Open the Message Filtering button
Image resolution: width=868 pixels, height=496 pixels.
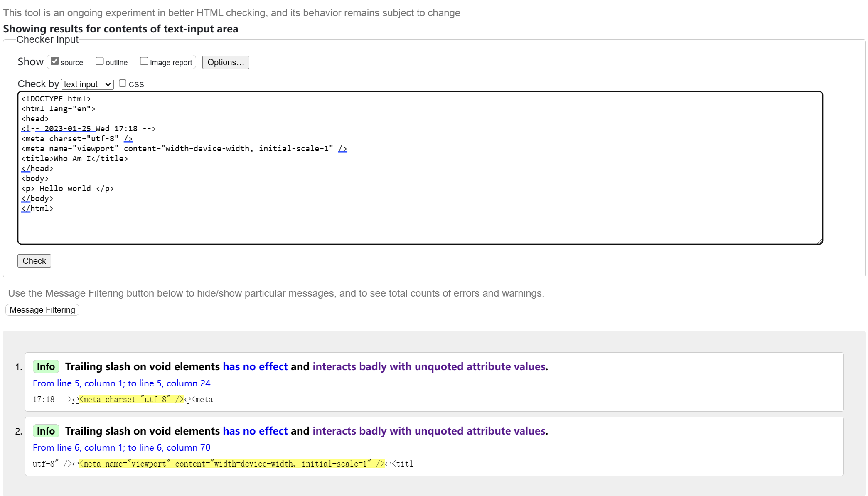click(42, 310)
